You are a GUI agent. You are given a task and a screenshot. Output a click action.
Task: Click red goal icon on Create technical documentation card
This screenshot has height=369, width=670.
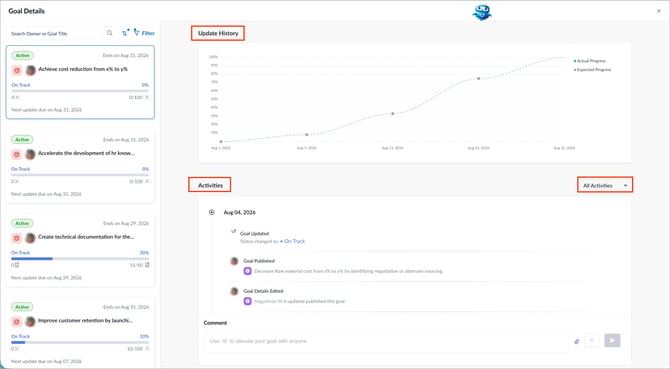pos(17,238)
